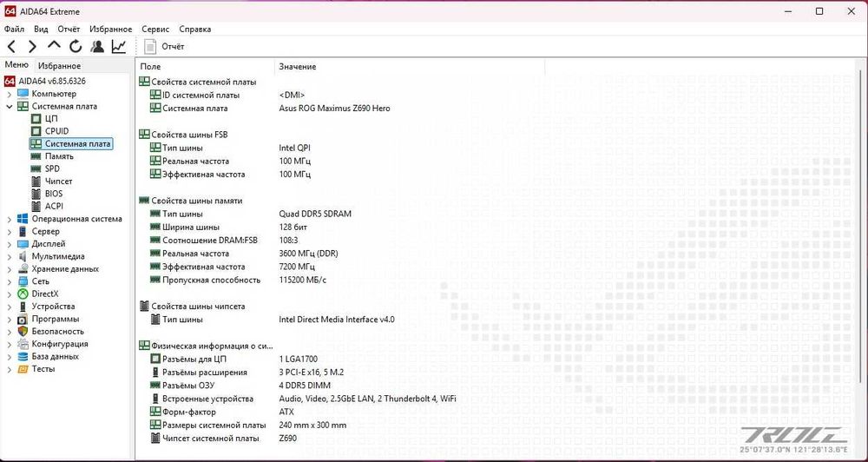Select the ЦП item in tree
The image size is (868, 462).
pyautogui.click(x=51, y=119)
